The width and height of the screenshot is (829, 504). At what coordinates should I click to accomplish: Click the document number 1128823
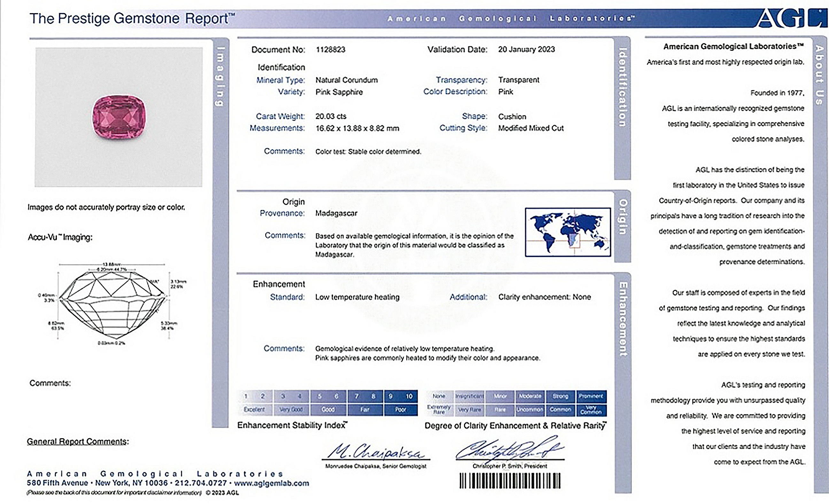pyautogui.click(x=330, y=50)
